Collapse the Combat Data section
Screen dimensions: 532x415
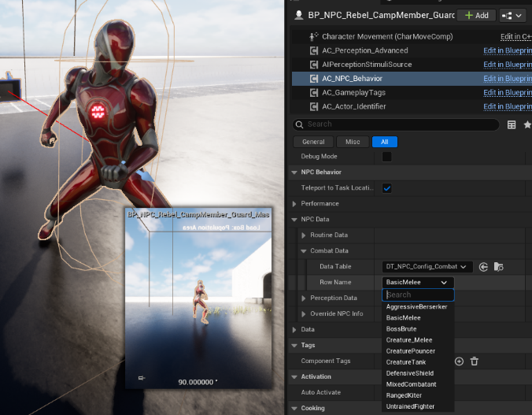pyautogui.click(x=305, y=251)
